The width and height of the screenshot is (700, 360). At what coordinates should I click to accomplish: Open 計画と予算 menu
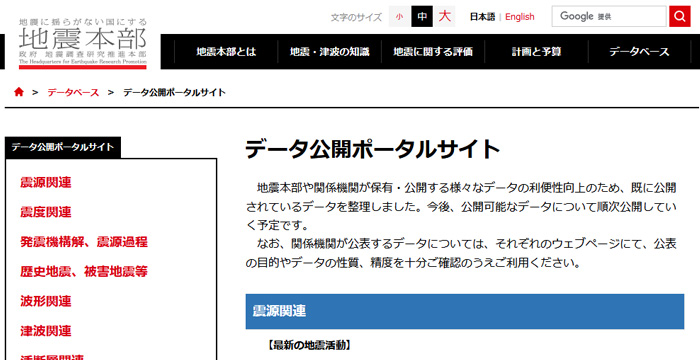click(x=537, y=52)
